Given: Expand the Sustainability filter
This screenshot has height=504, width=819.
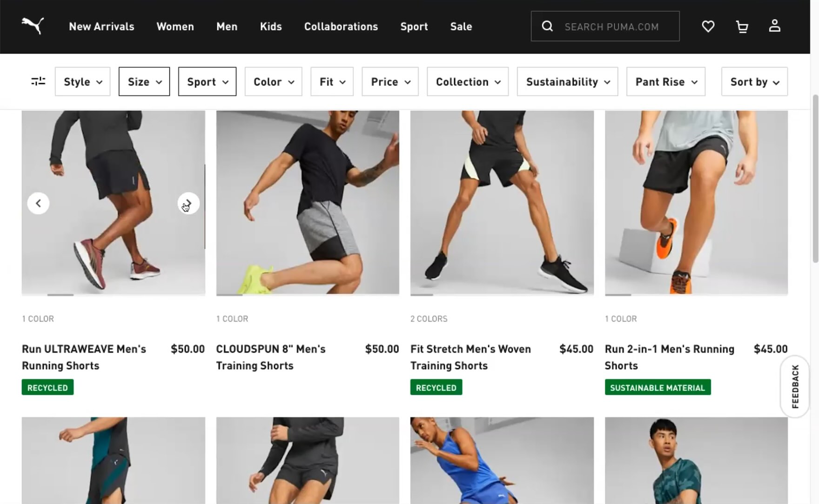Looking at the screenshot, I should (567, 82).
